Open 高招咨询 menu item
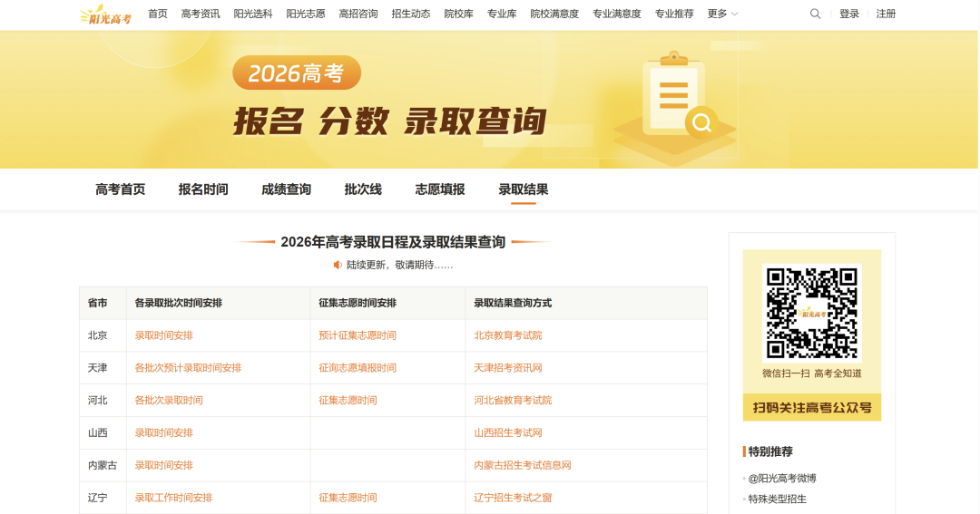Screen dimensions: 980x514 358,14
